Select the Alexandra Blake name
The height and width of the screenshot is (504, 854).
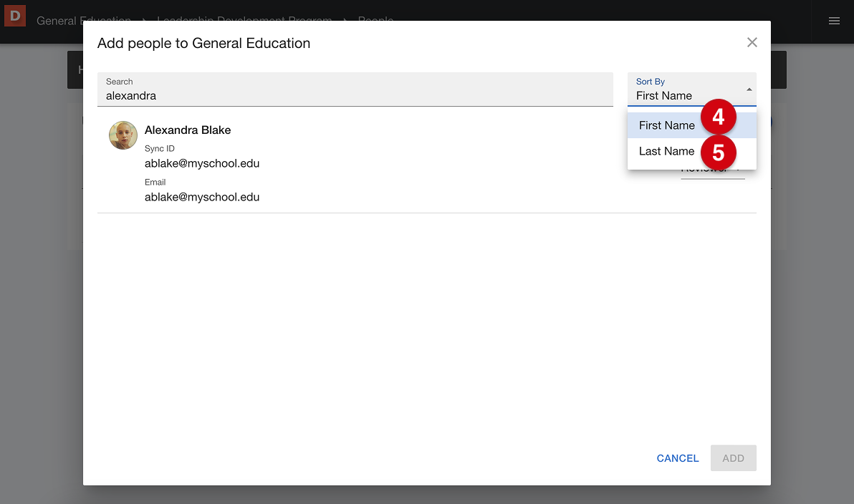(x=188, y=130)
